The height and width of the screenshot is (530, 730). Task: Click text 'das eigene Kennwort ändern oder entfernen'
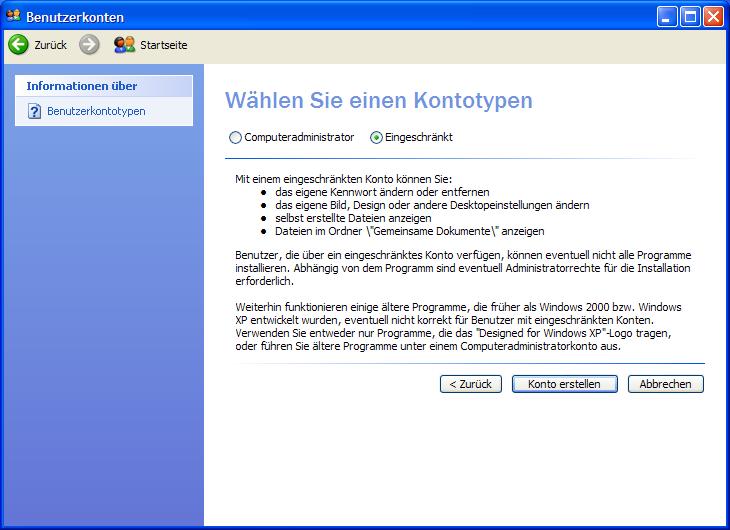(x=382, y=192)
